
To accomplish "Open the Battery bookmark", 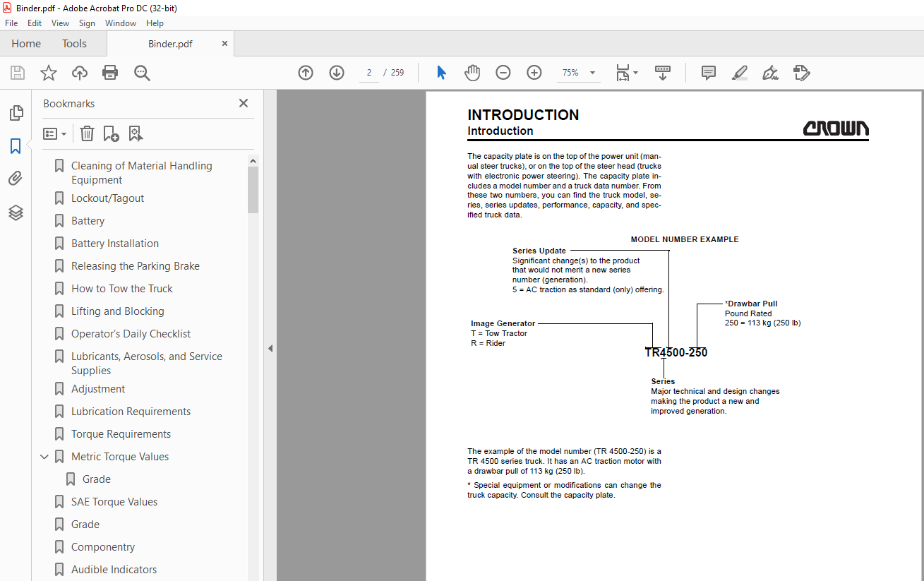I will point(88,221).
